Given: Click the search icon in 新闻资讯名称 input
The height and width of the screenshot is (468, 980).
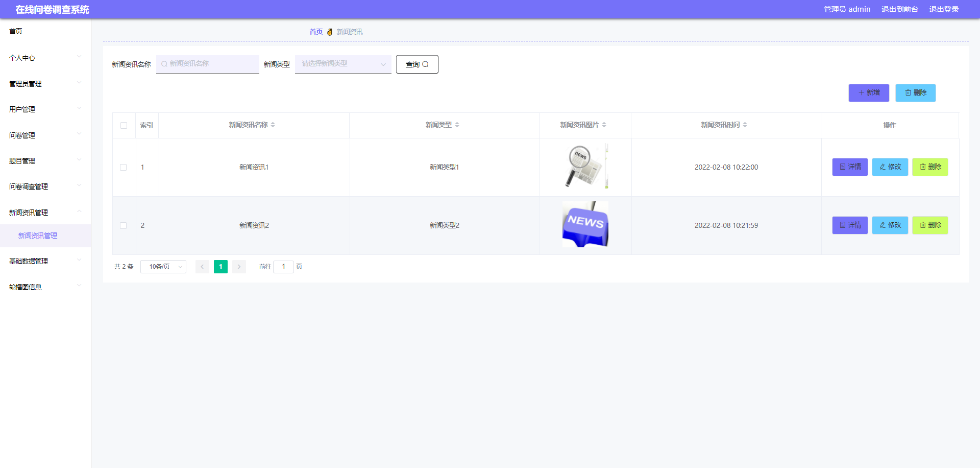Looking at the screenshot, I should point(164,64).
